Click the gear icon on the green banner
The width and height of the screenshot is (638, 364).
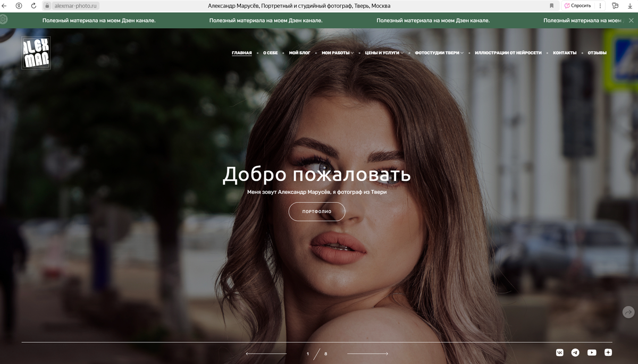[x=3, y=19]
